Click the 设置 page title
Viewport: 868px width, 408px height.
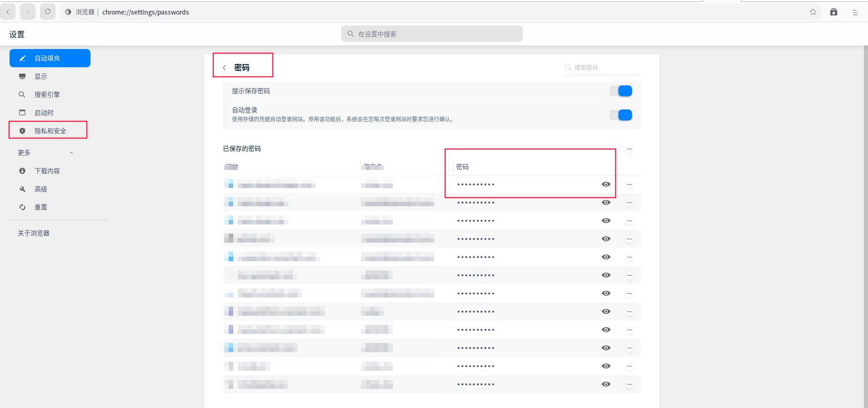point(17,35)
